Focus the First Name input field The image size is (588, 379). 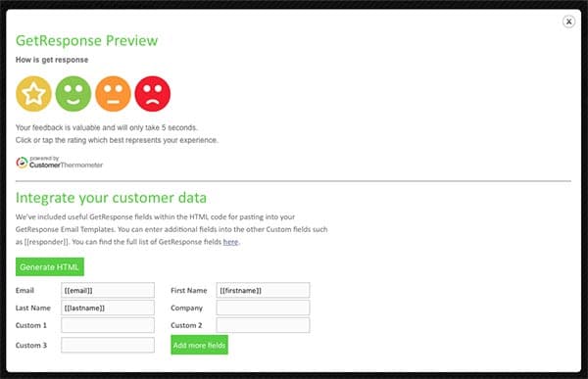coord(263,290)
